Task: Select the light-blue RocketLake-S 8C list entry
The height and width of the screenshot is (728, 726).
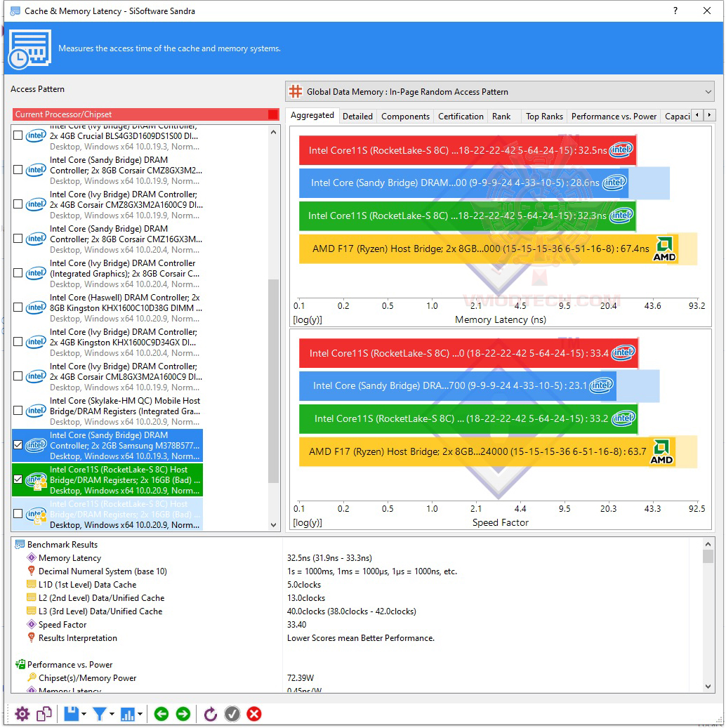Action: pos(107,515)
